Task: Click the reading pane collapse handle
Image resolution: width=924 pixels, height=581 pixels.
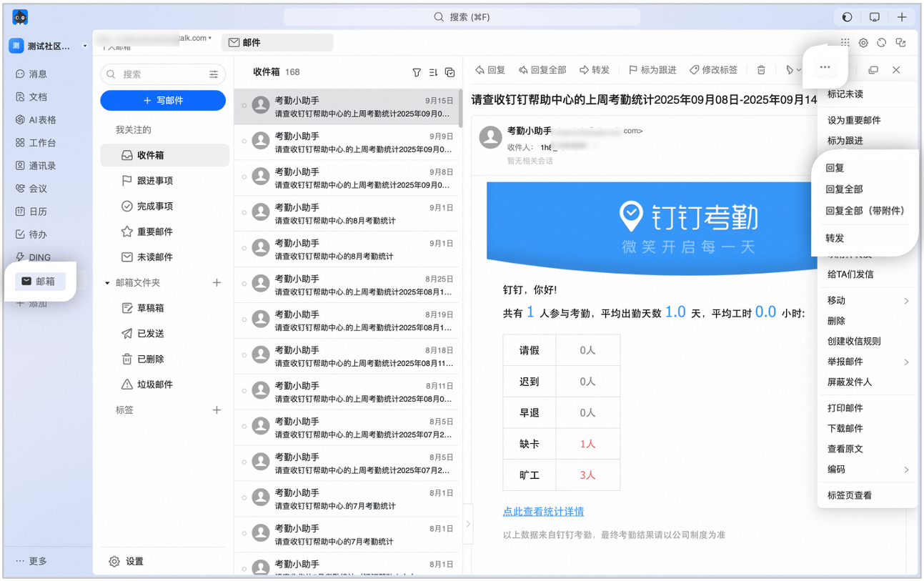Action: coord(468,524)
